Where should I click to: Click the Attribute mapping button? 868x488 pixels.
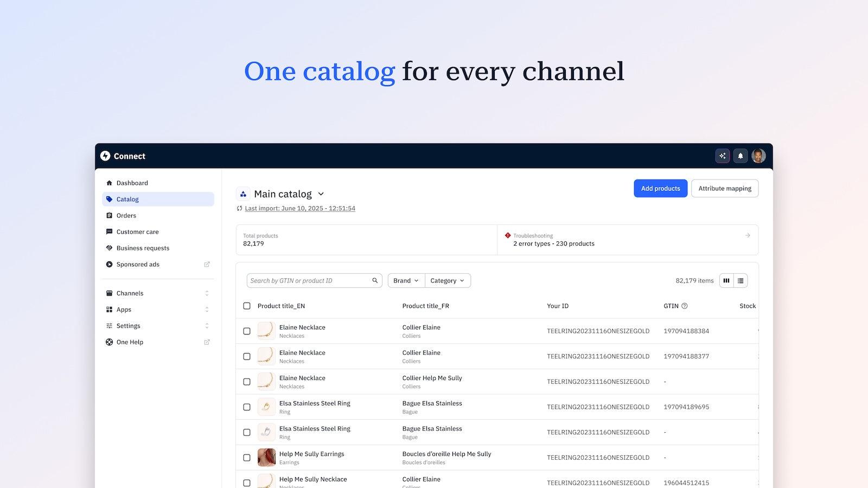point(725,188)
